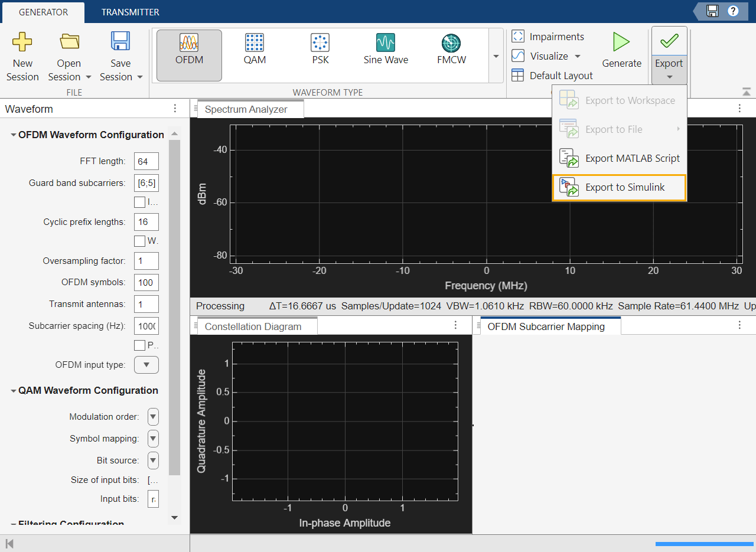Screen dimensions: 756x552
Task: Collapse OFDM Waveform Configuration section
Action: point(13,135)
